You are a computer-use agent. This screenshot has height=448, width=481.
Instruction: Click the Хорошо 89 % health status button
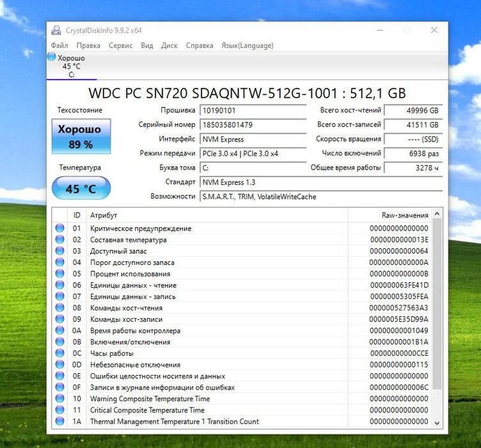point(81,136)
